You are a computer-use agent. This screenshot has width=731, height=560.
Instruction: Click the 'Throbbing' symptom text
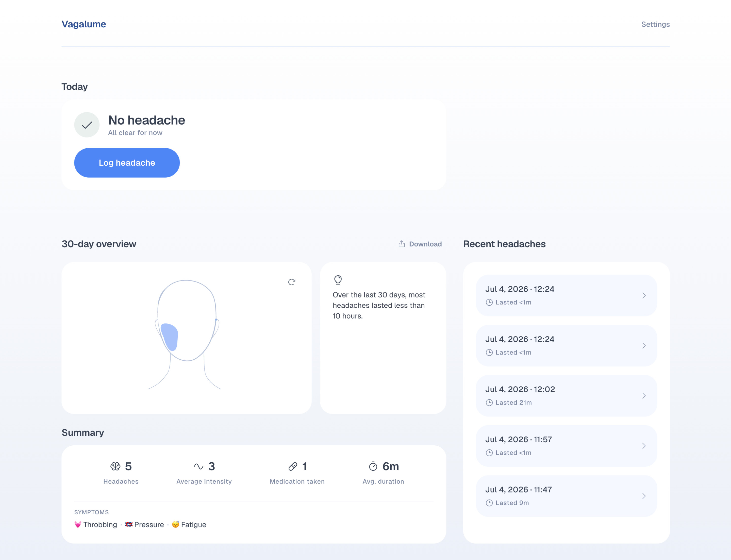[100, 525]
